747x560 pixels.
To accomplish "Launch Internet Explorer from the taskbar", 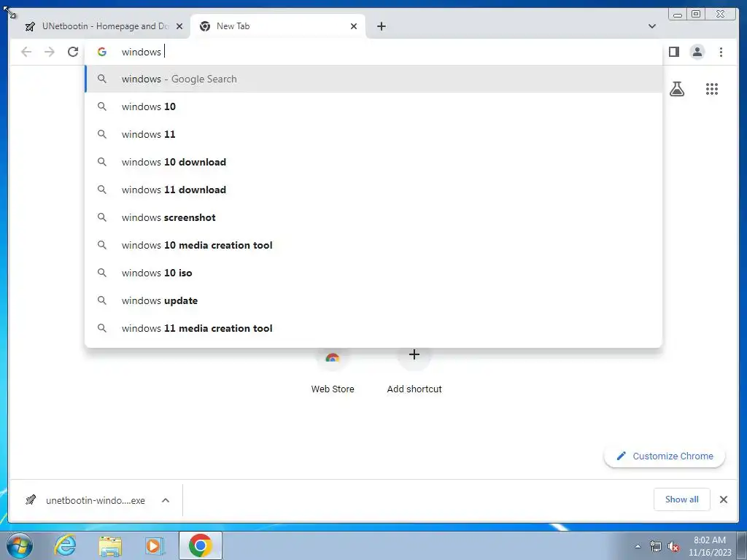I will 65,545.
